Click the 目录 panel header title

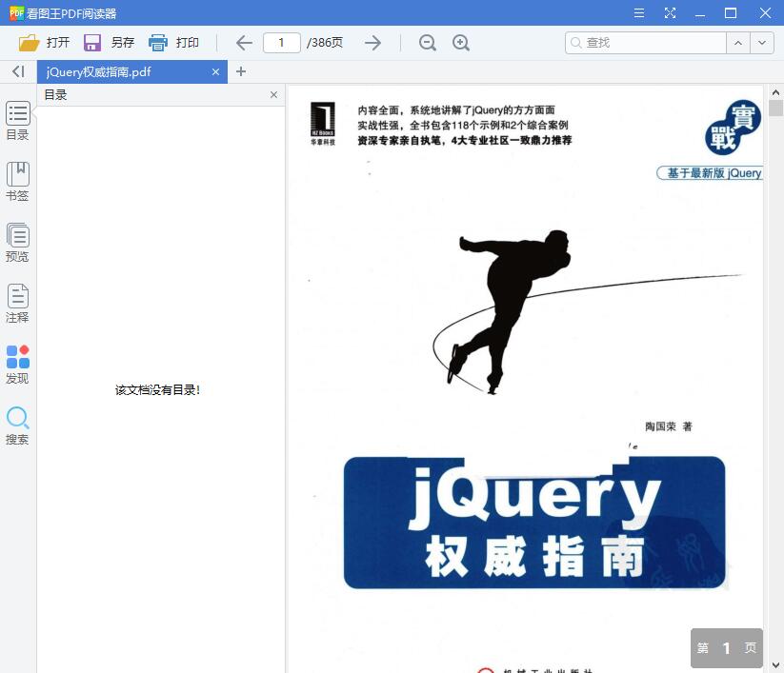[55, 94]
